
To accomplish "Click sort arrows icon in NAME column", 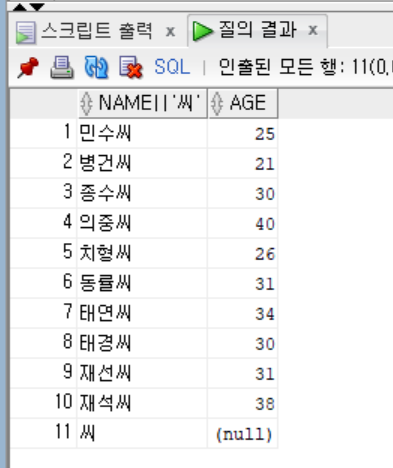I will click(x=86, y=103).
